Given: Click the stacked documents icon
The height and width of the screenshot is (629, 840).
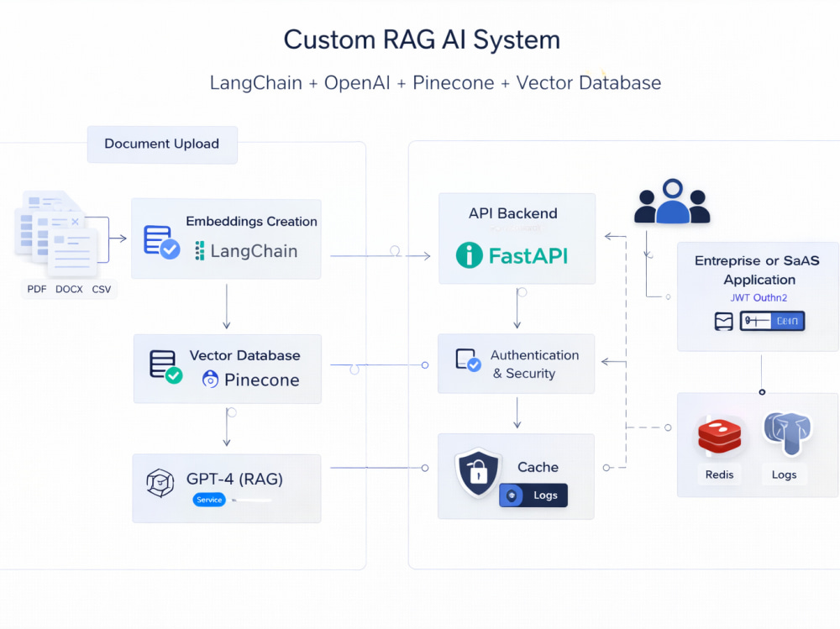Looking at the screenshot, I should (x=56, y=234).
